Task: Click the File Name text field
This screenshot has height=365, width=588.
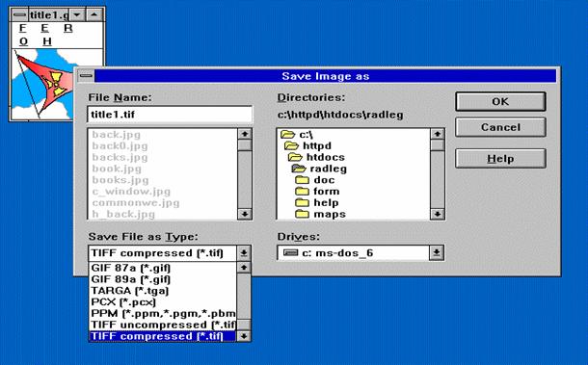Action: coord(170,115)
